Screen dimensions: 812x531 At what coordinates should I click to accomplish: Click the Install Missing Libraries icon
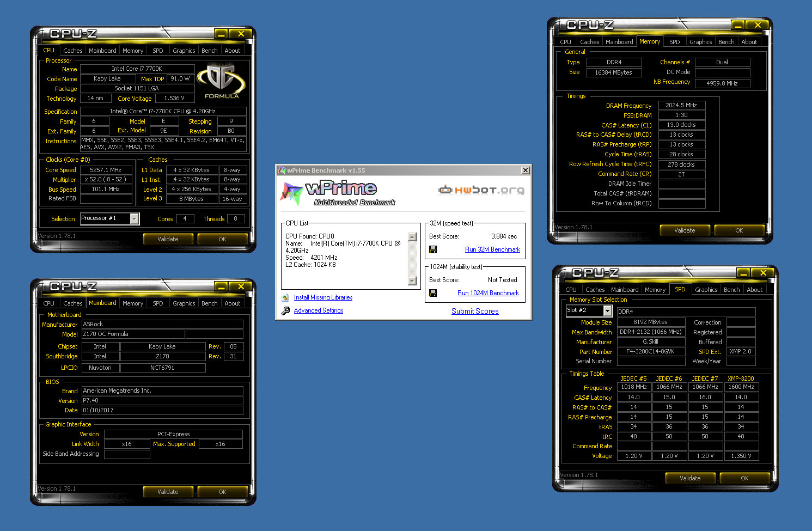coord(285,297)
